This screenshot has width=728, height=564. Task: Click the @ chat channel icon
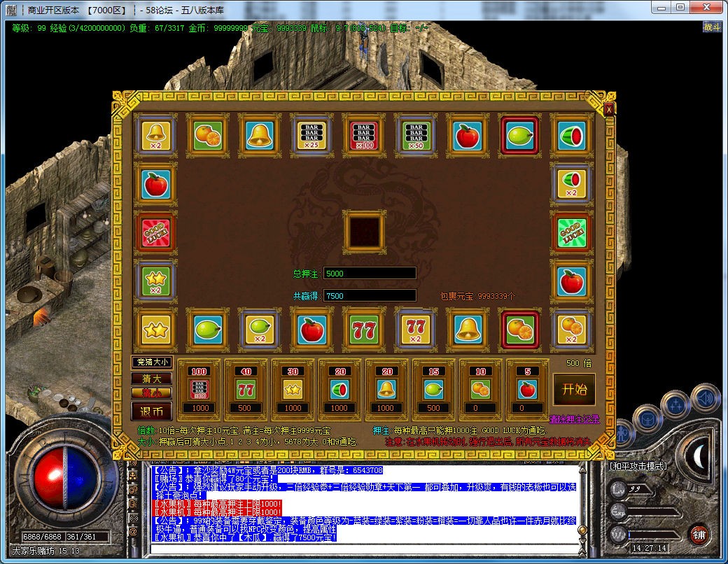[133, 532]
